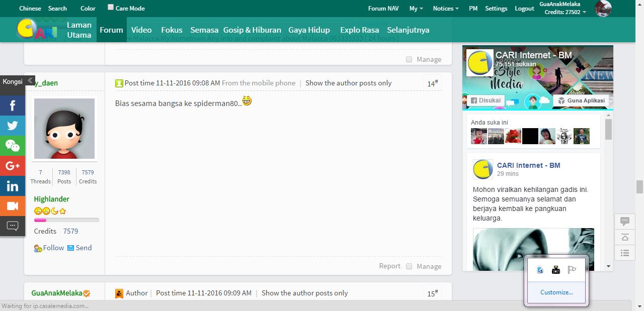Switch site to Chinese
The image size is (644, 311).
tap(30, 9)
